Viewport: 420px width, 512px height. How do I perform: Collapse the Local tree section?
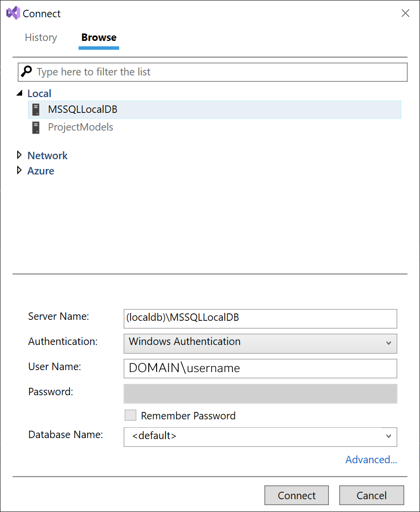coord(20,93)
